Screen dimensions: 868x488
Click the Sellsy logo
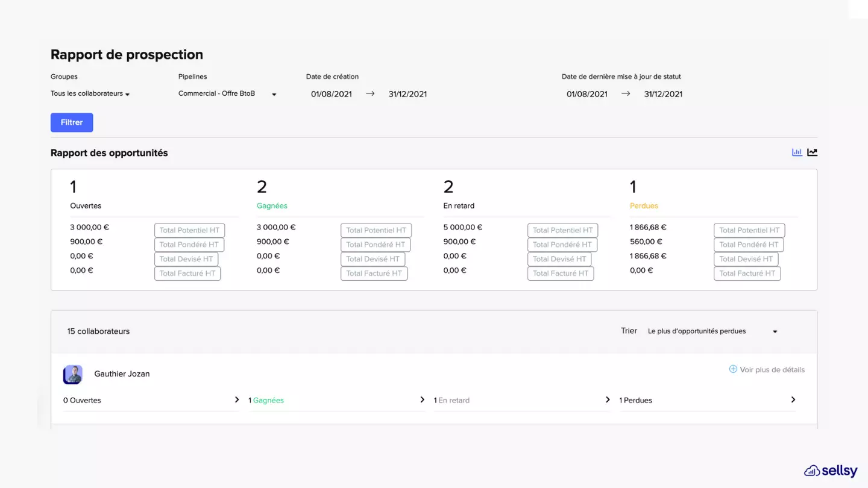(x=830, y=471)
